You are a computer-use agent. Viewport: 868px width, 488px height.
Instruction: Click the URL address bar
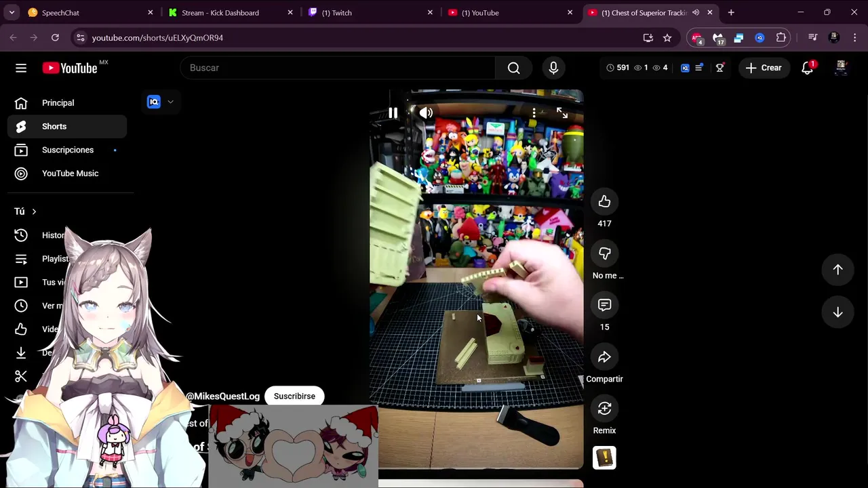click(359, 38)
